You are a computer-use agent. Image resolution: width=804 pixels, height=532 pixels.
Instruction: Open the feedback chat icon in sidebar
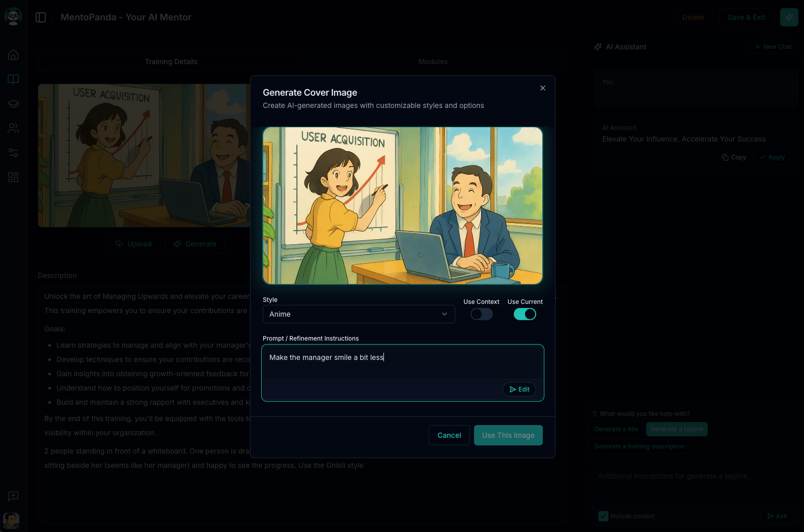(x=13, y=496)
